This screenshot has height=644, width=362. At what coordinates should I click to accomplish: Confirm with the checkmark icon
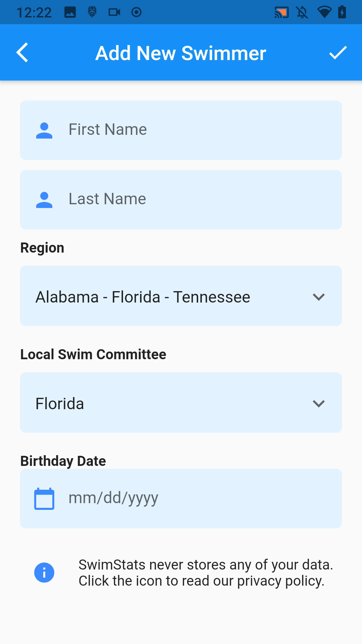coord(338,53)
